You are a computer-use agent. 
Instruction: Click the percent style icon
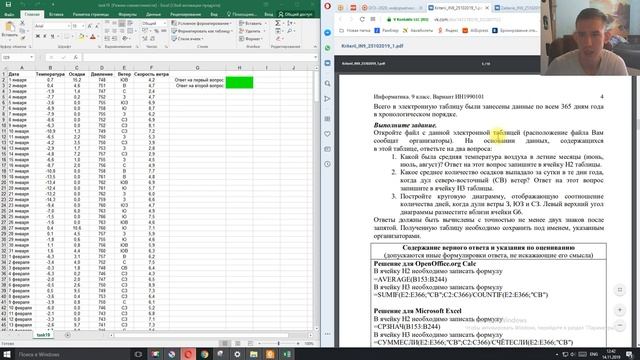[x=156, y=31]
